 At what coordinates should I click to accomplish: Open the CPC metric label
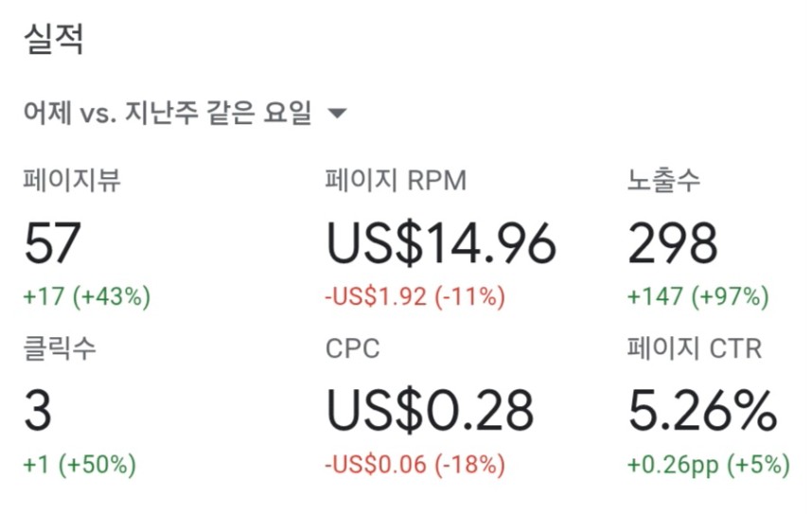coord(353,348)
